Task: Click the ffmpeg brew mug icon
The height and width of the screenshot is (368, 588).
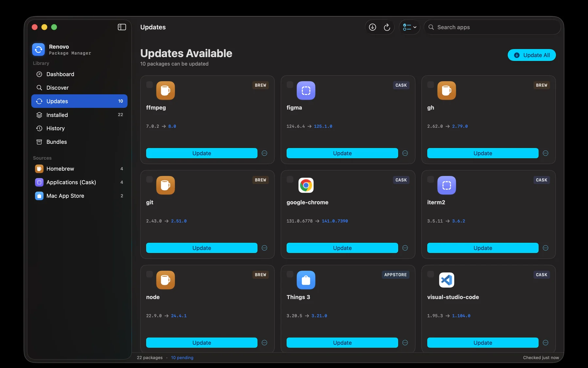Action: point(165,90)
